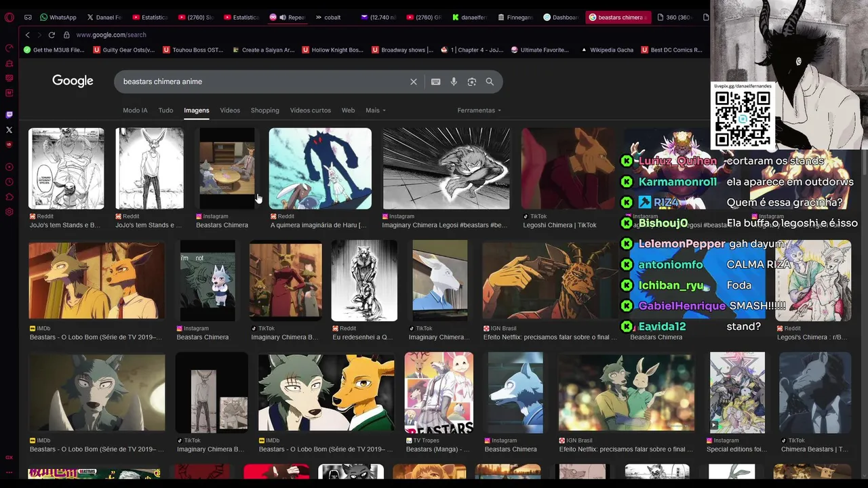Viewport: 868px width, 488px height.
Task: Switch to the WhatsApp tab
Action: click(58, 17)
